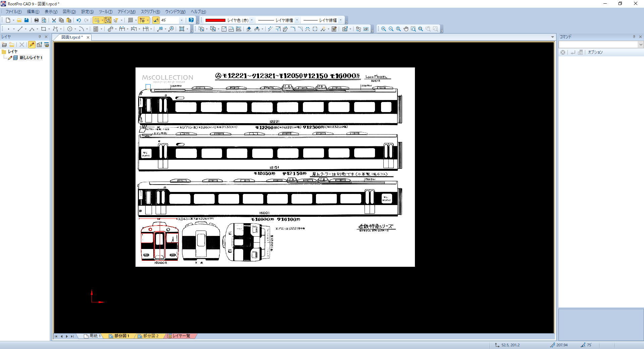Screen dimensions: 644x349
Task: Toggle the selection mode button
Action: tap(97, 20)
